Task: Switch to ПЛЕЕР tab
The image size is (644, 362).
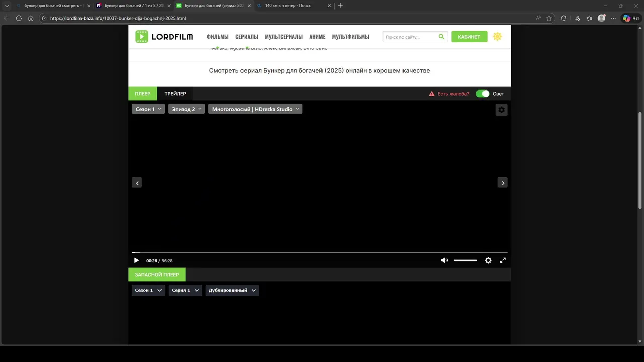Action: point(143,94)
